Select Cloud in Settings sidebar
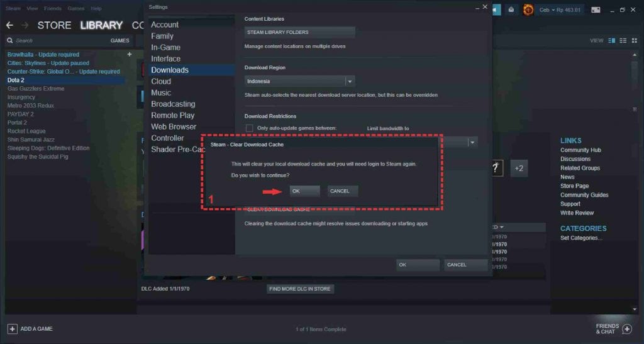 (161, 81)
